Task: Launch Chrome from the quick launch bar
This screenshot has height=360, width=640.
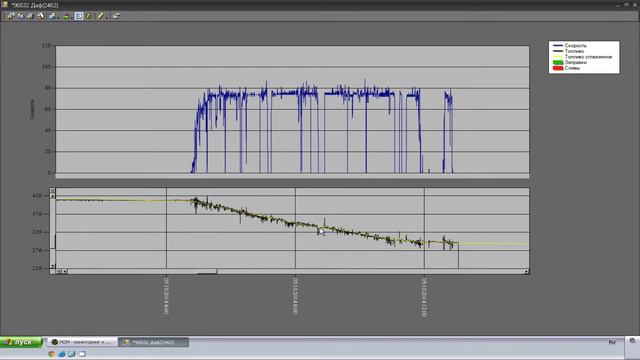Action: coord(52,354)
